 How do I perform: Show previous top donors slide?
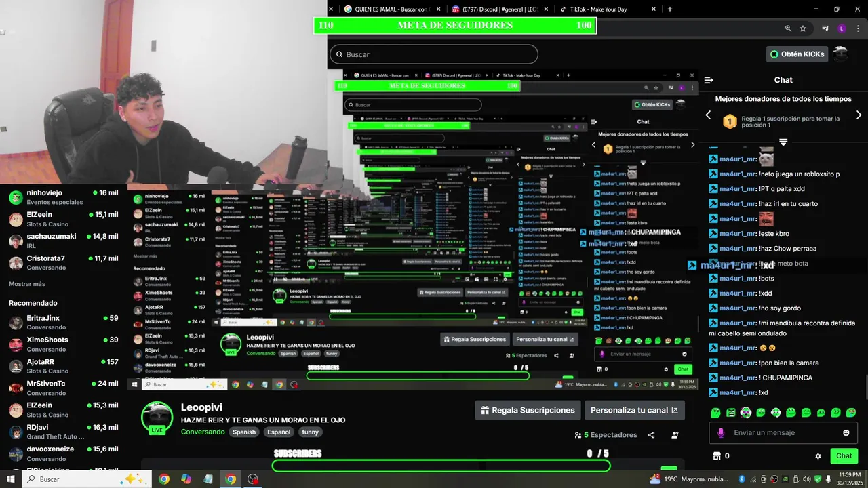[708, 115]
